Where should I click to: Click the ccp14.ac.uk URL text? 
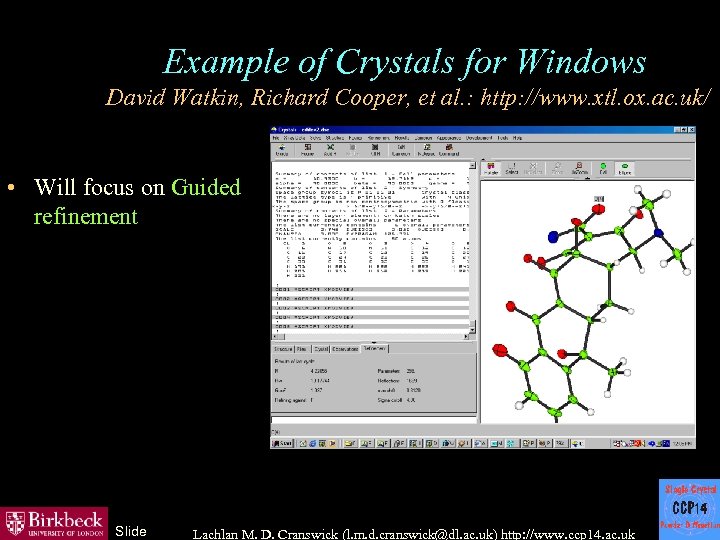568,534
